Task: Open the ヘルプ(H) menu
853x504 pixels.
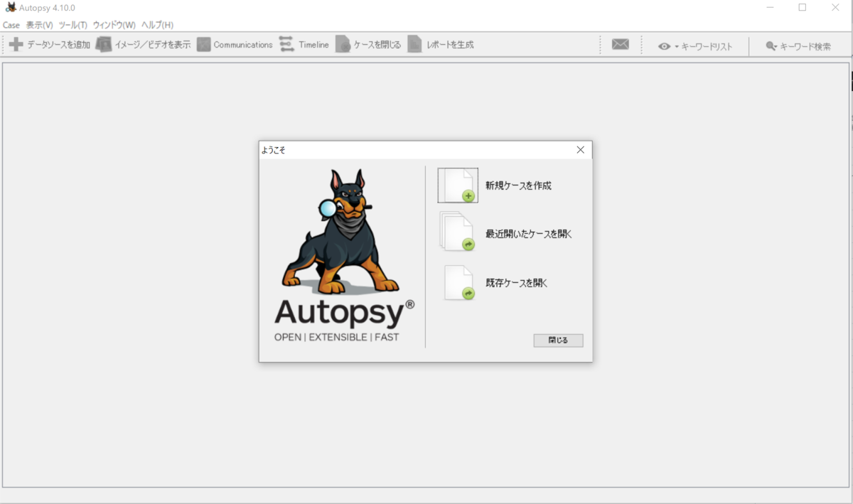Action: click(158, 25)
